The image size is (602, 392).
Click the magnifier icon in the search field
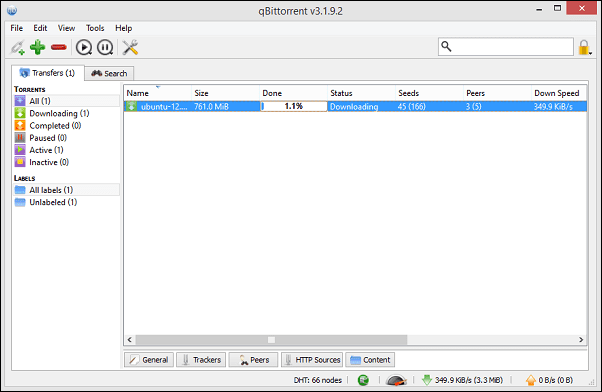(446, 46)
